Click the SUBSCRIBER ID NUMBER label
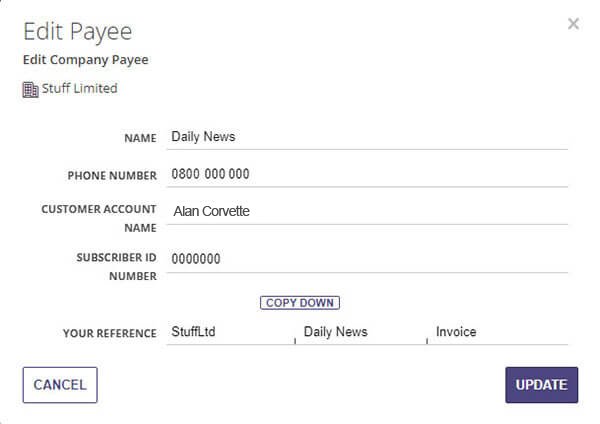This screenshot has width=600, height=424. (116, 266)
